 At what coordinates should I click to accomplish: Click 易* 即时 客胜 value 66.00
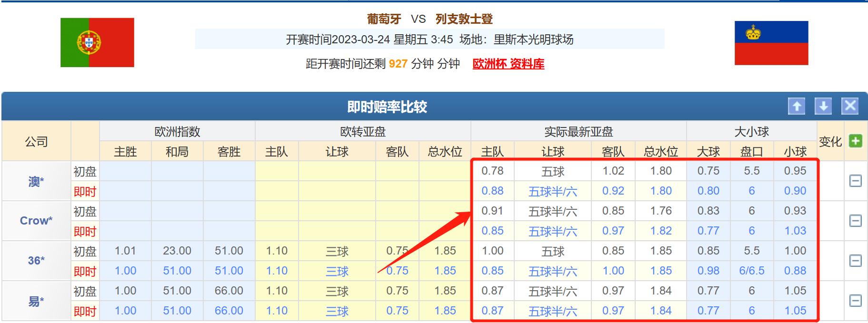pyautogui.click(x=229, y=311)
